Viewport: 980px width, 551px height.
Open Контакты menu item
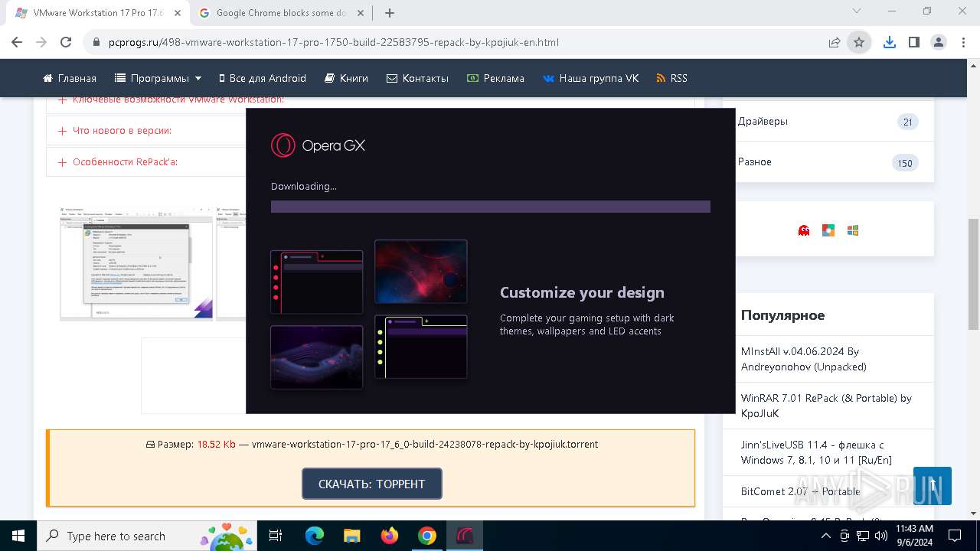[x=417, y=78]
